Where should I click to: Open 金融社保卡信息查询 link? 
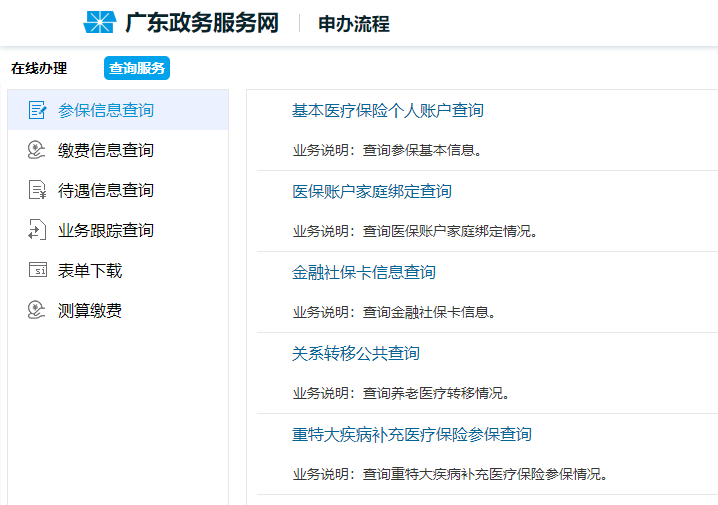364,272
